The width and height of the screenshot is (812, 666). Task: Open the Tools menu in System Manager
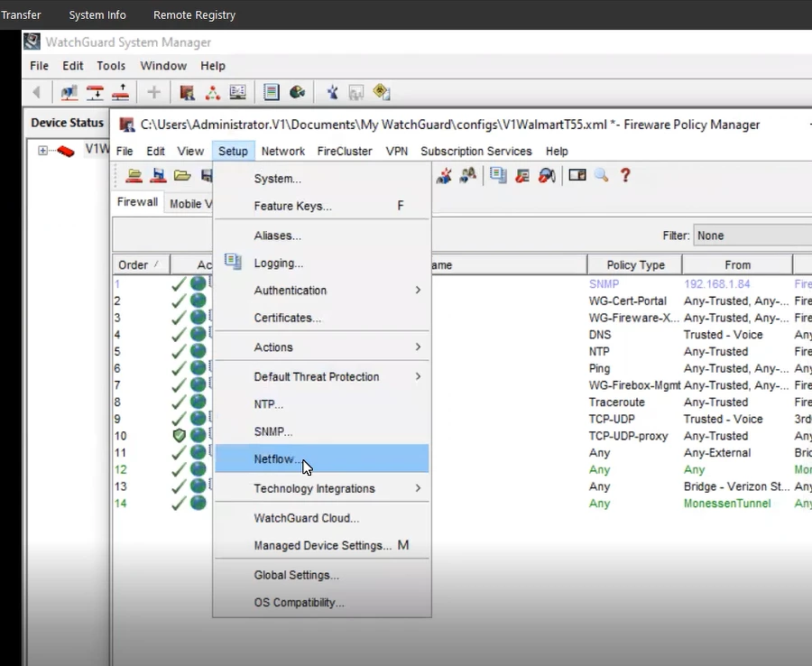click(x=111, y=66)
